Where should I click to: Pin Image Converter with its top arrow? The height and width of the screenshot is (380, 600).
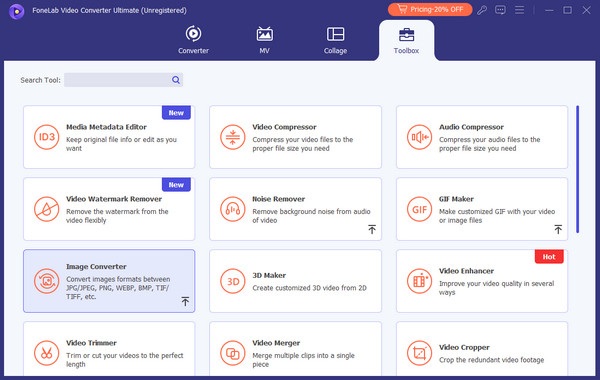185,301
